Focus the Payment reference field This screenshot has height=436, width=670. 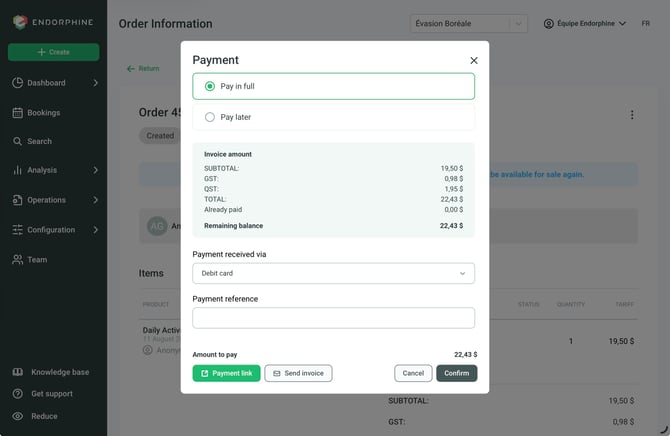[333, 318]
